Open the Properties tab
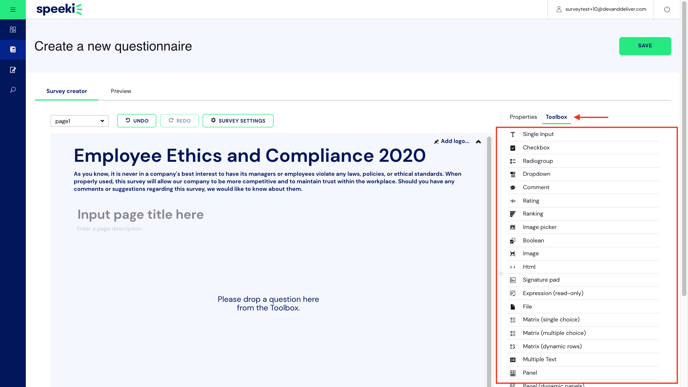 [x=523, y=117]
